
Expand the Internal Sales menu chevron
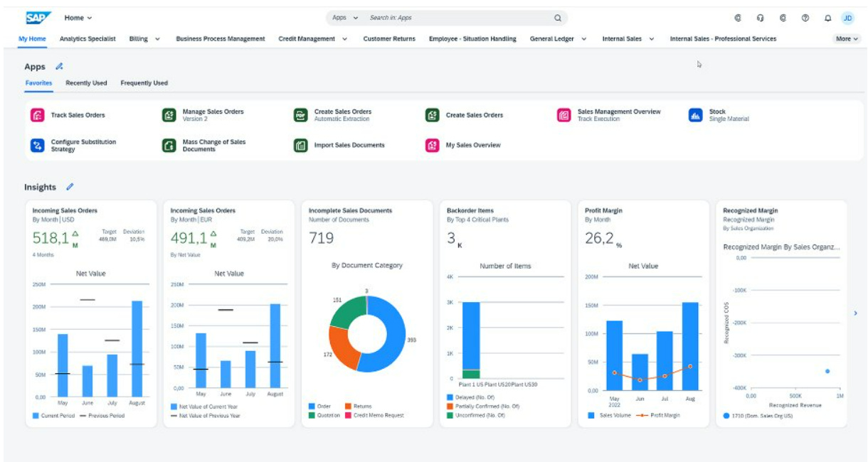pos(651,39)
